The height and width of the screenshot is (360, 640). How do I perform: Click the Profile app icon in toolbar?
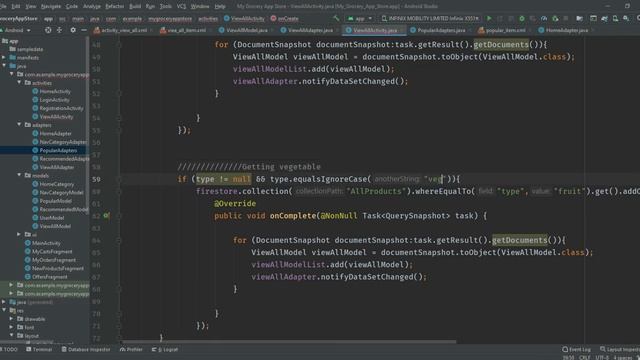pos(544,18)
